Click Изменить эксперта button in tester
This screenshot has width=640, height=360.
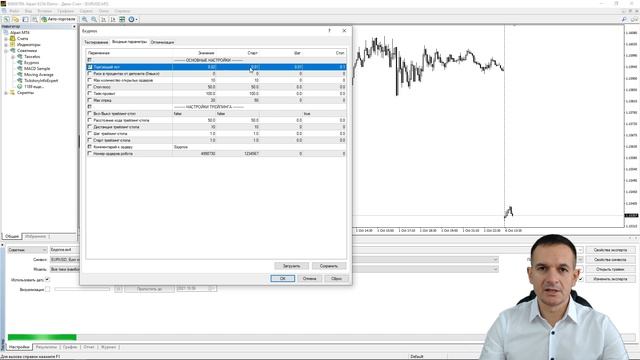tap(610, 279)
